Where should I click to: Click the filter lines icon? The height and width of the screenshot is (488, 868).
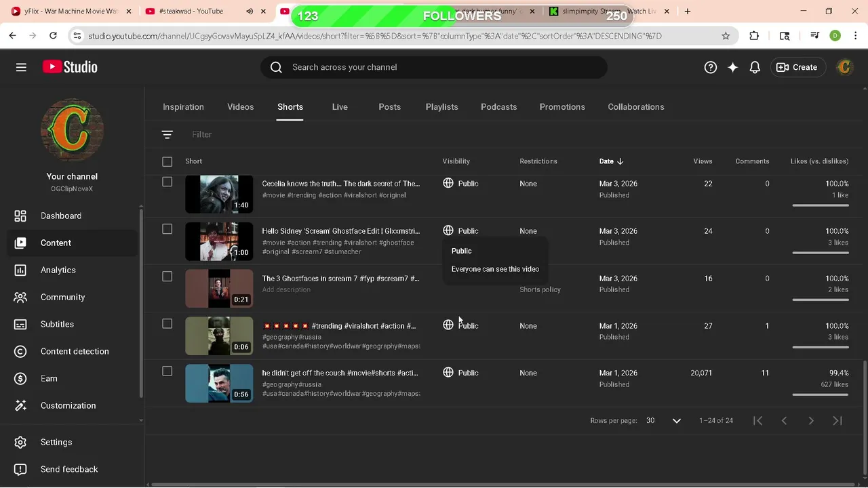pyautogui.click(x=167, y=134)
